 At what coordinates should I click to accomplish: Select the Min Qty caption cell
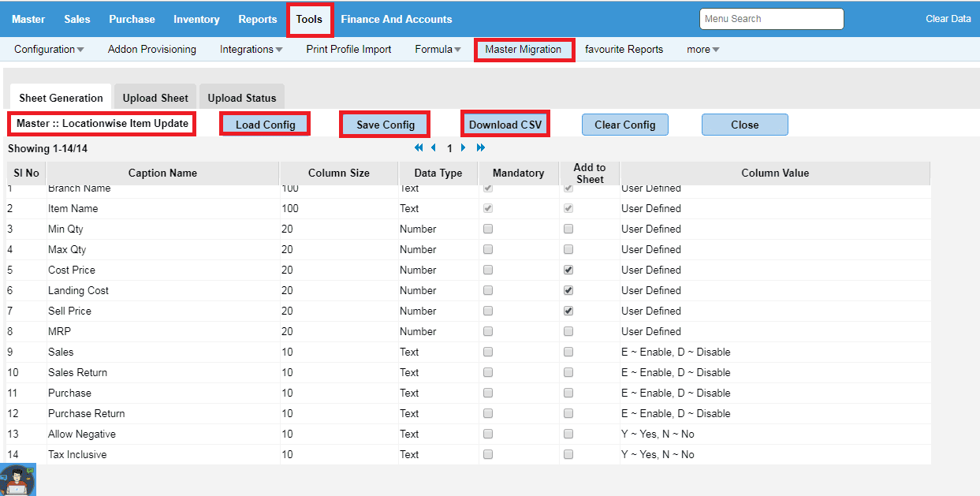163,229
